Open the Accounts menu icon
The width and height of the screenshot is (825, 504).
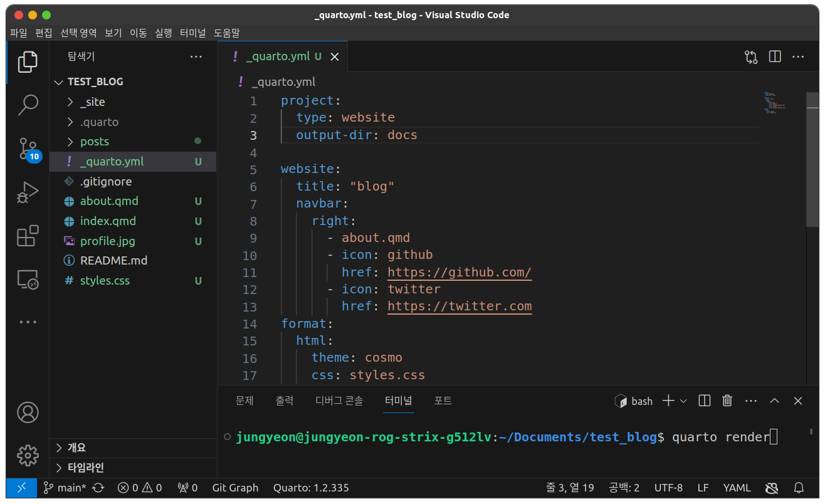click(x=28, y=412)
